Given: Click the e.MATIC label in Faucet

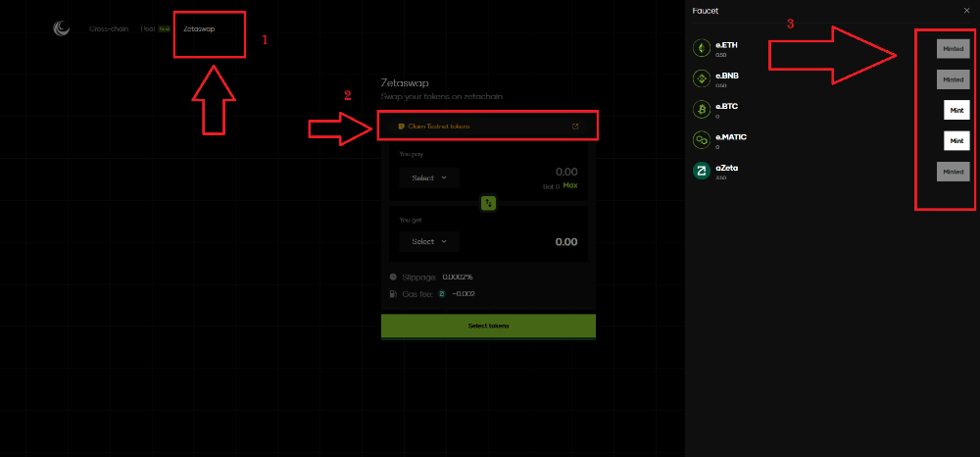Looking at the screenshot, I should coord(731,137).
